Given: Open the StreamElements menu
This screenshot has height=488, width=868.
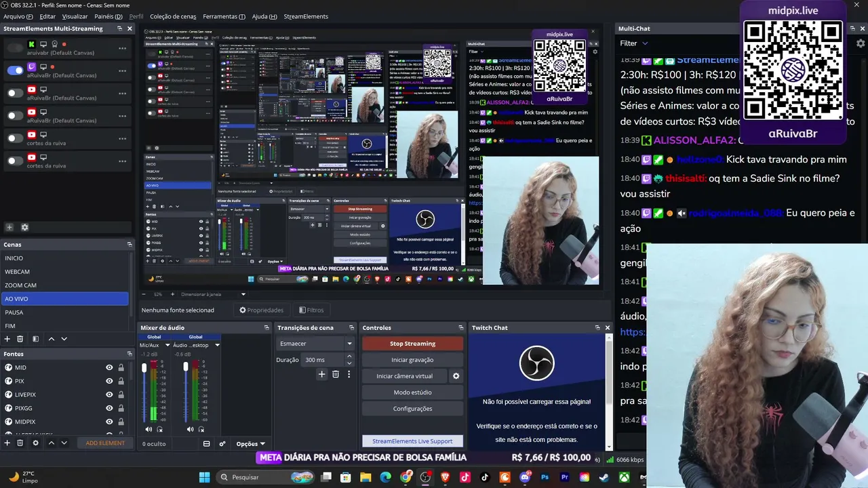Looking at the screenshot, I should pos(306,16).
